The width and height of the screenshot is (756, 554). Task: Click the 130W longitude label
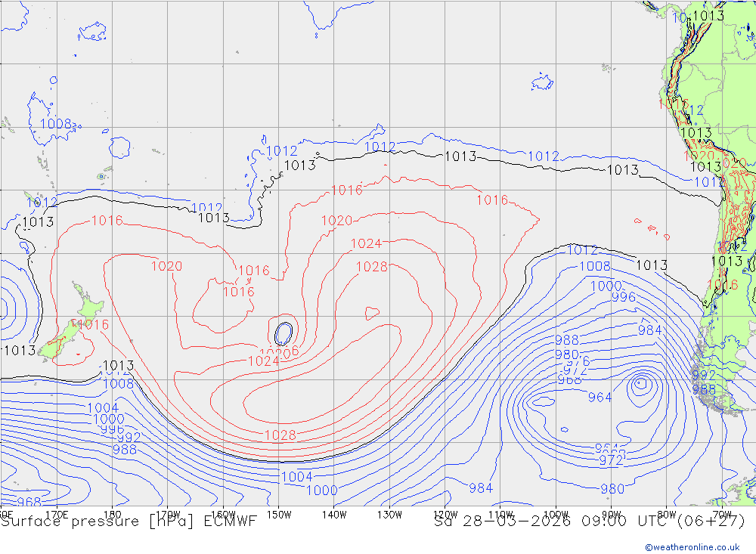(x=389, y=515)
